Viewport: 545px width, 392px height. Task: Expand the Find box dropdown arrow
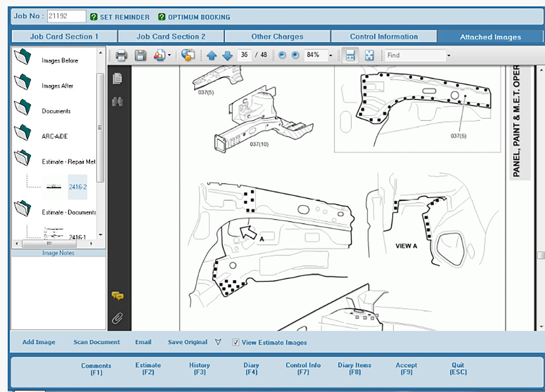pyautogui.click(x=448, y=55)
